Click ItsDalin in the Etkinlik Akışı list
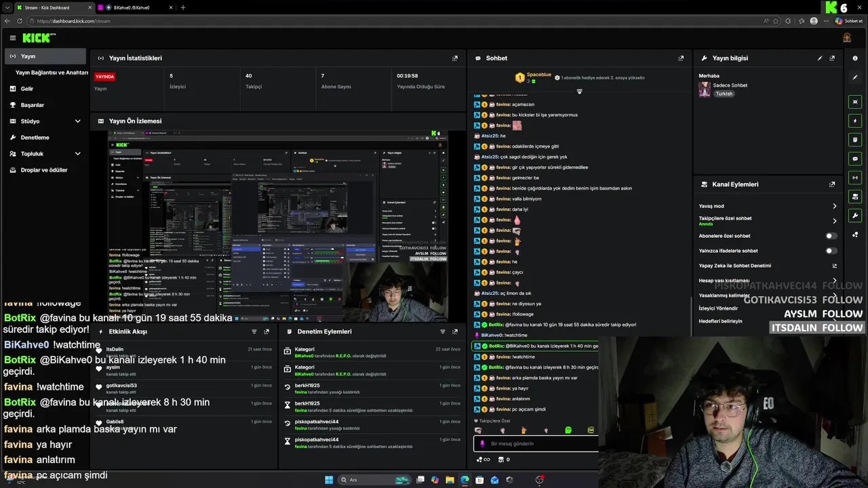Screen dimensions: 868x488 pos(115,349)
